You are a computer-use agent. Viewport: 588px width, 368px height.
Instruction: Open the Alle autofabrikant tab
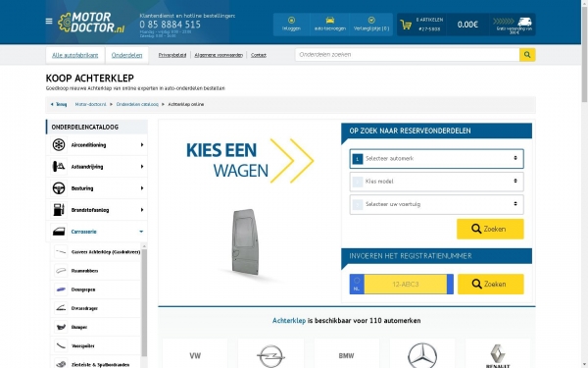tap(75, 55)
